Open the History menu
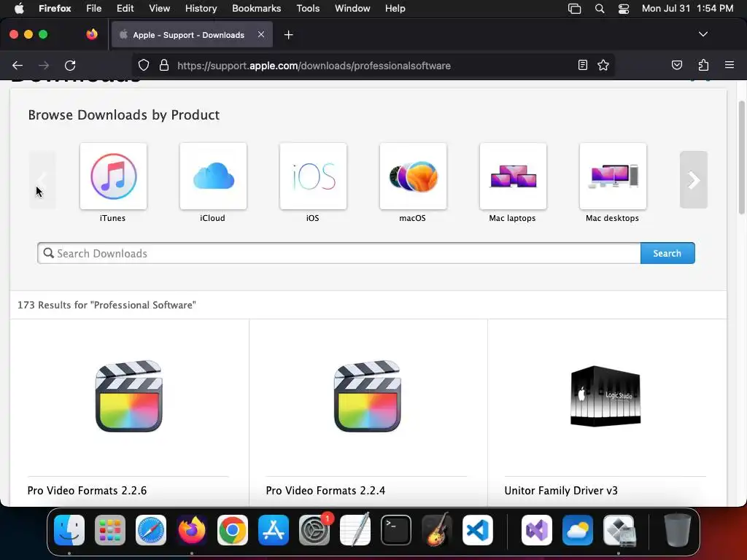The width and height of the screenshot is (747, 560). 201,9
